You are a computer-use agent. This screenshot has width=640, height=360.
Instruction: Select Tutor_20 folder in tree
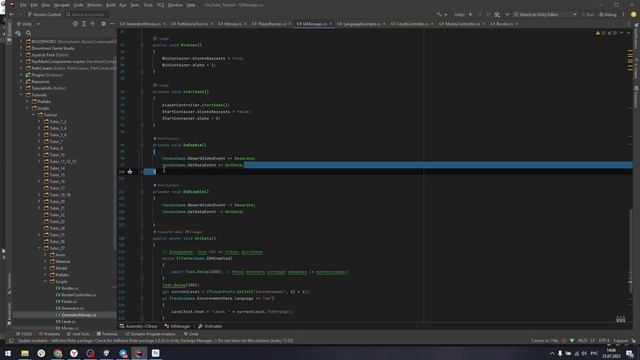coord(57,202)
